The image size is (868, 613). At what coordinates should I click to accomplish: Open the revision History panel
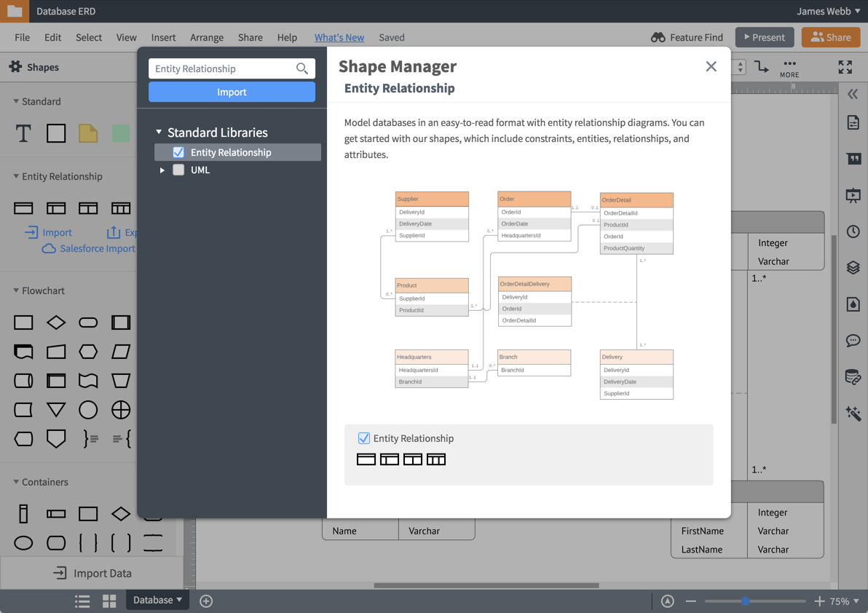853,232
